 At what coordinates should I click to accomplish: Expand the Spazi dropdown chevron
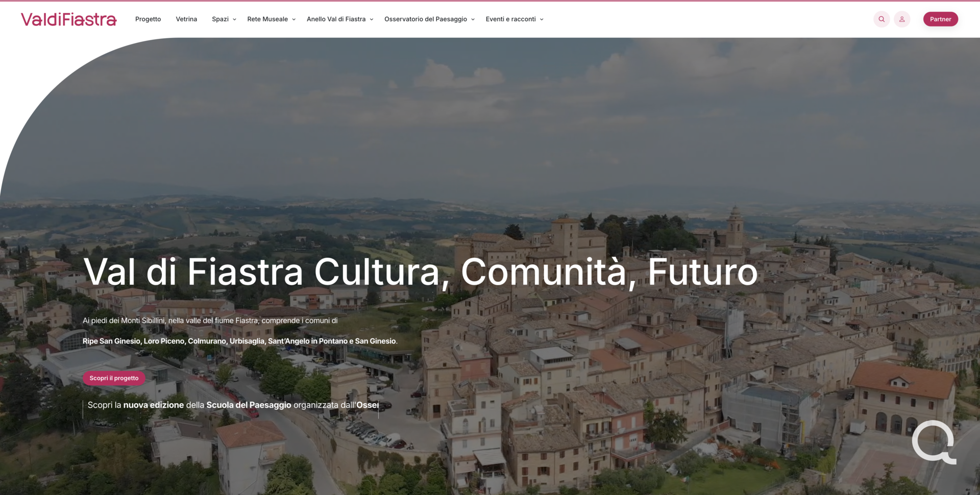pyautogui.click(x=234, y=19)
